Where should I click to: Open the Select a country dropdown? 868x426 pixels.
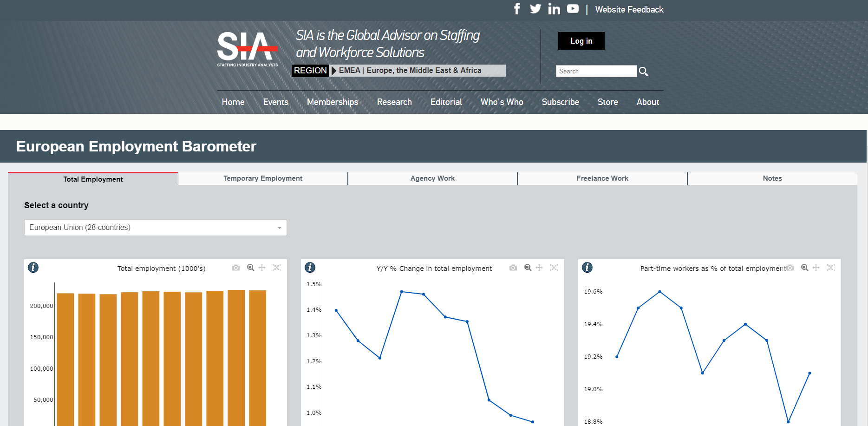click(x=155, y=228)
